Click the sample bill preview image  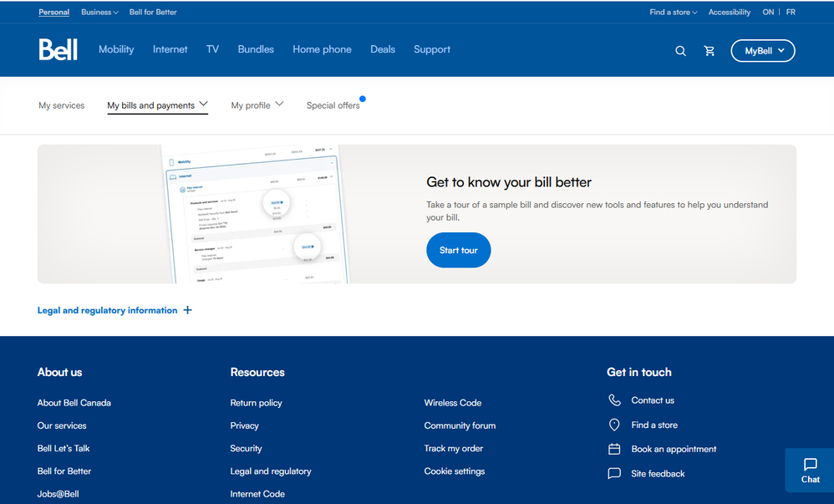point(256,214)
